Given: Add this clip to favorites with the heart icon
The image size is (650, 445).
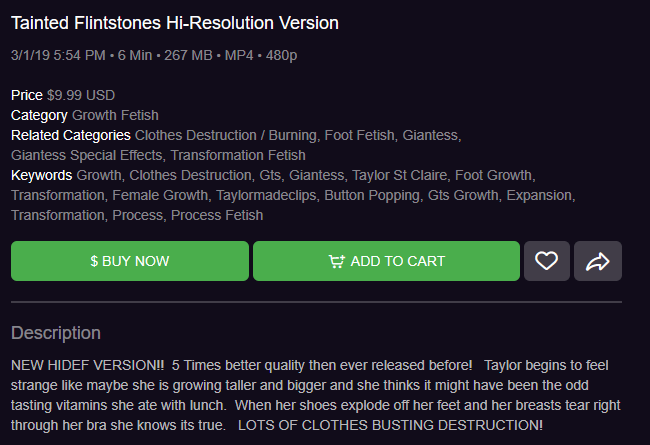Looking at the screenshot, I should pyautogui.click(x=546, y=261).
